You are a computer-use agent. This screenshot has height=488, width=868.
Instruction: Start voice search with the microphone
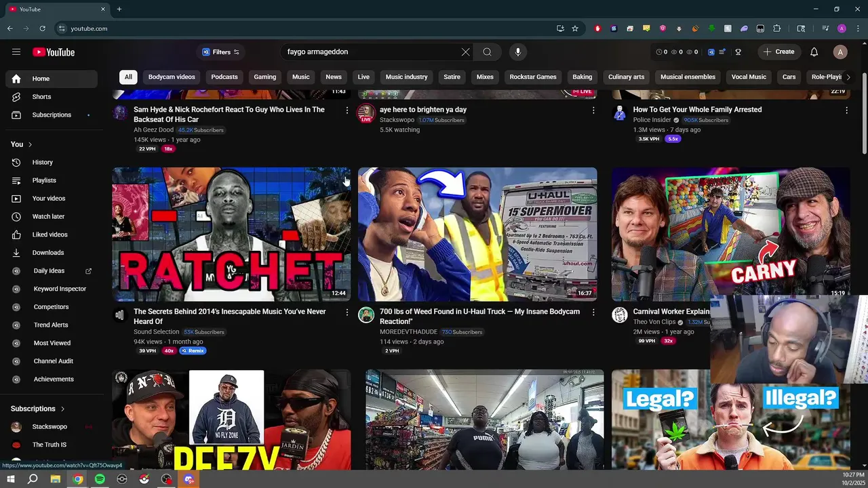(x=518, y=52)
